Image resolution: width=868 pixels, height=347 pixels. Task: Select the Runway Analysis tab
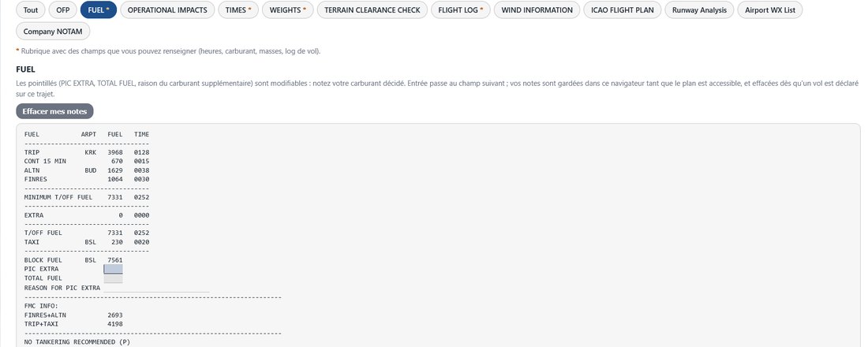pyautogui.click(x=699, y=10)
